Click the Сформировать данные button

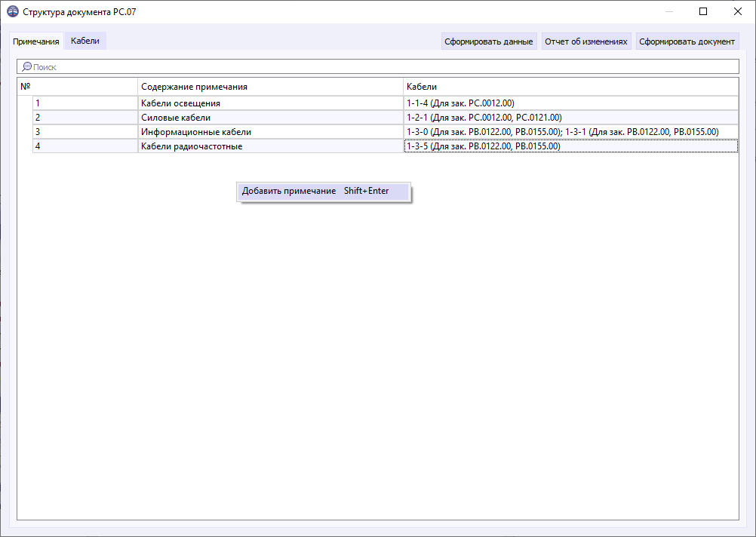[x=489, y=41]
